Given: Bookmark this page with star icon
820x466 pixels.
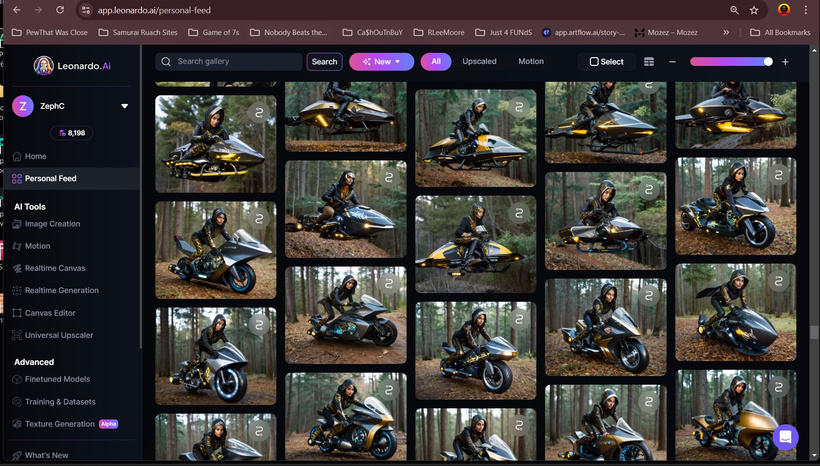Looking at the screenshot, I should [x=754, y=10].
